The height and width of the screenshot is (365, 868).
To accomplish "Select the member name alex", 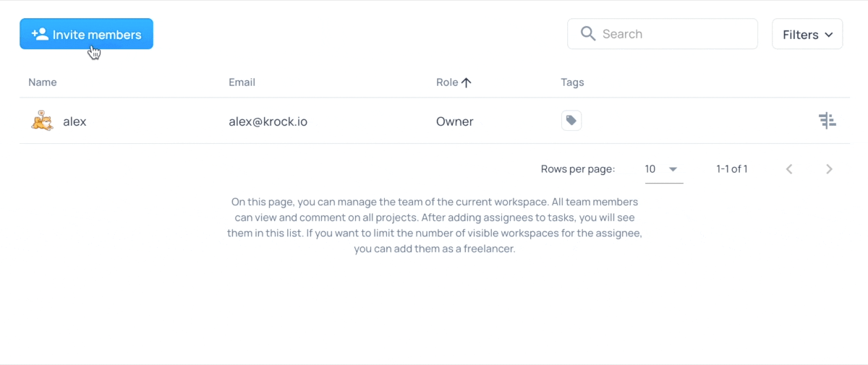I will click(x=75, y=121).
